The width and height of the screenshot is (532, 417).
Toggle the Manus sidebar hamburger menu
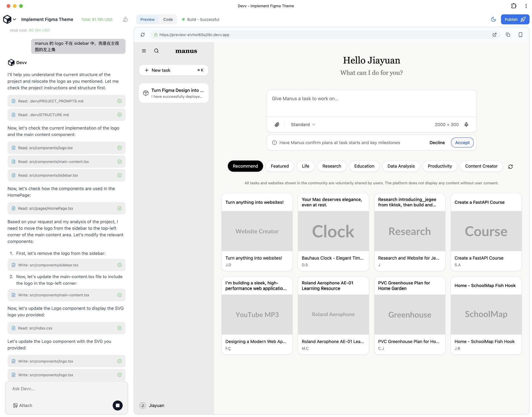tap(144, 51)
